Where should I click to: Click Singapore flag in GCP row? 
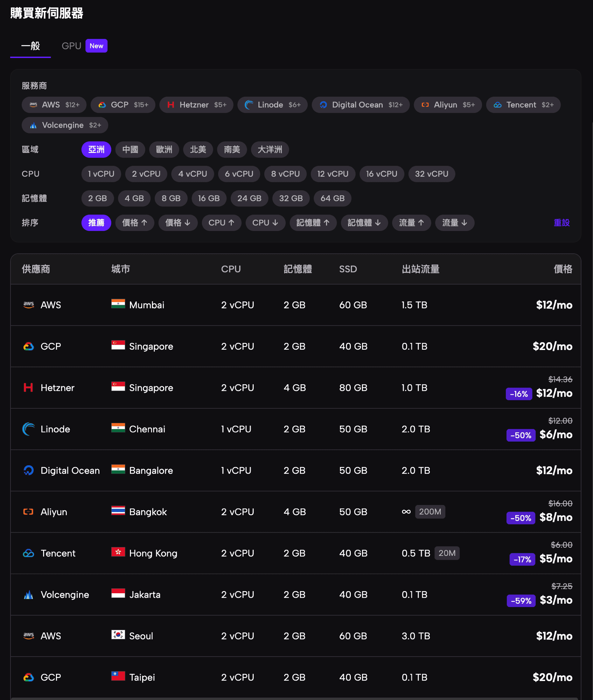pyautogui.click(x=118, y=345)
